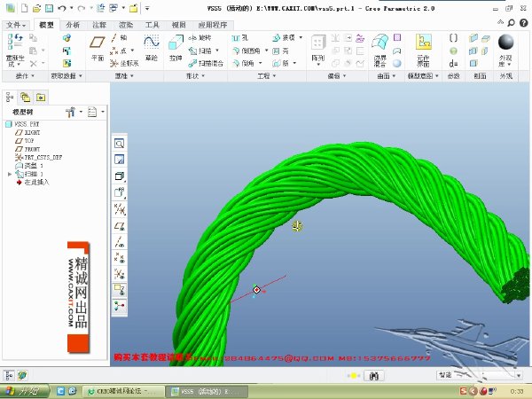
Task: Click the Display Style box icon
Action: click(120, 176)
